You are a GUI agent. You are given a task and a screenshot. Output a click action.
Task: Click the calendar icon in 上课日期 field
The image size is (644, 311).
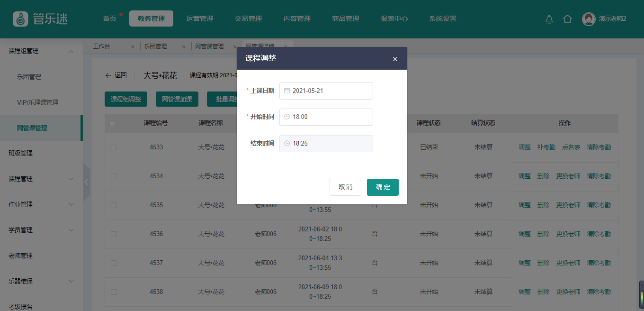click(287, 91)
